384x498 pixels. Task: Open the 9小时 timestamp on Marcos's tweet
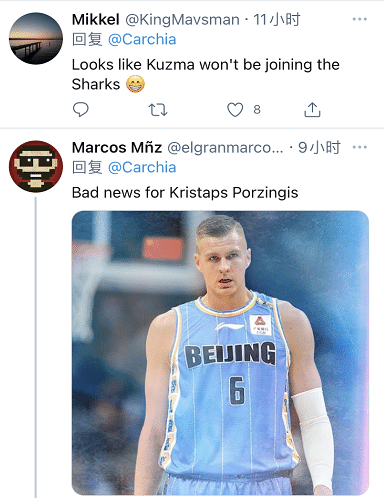tap(319, 147)
